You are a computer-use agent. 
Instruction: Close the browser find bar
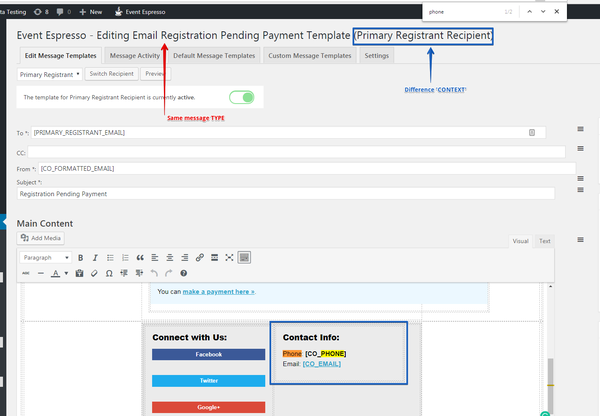tap(557, 11)
